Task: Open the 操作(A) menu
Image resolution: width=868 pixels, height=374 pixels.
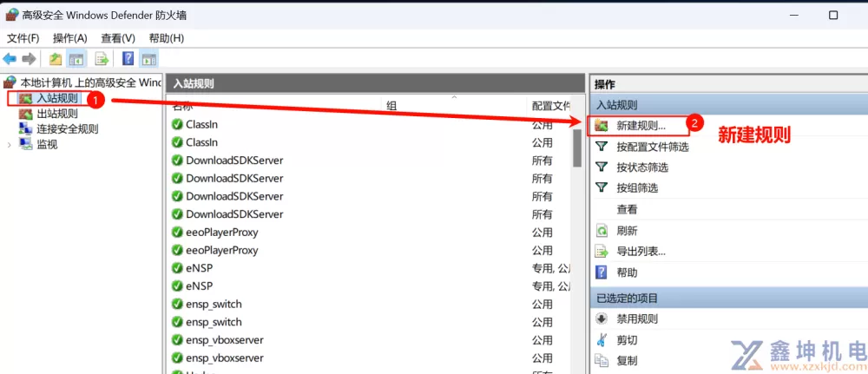Action: [70, 38]
